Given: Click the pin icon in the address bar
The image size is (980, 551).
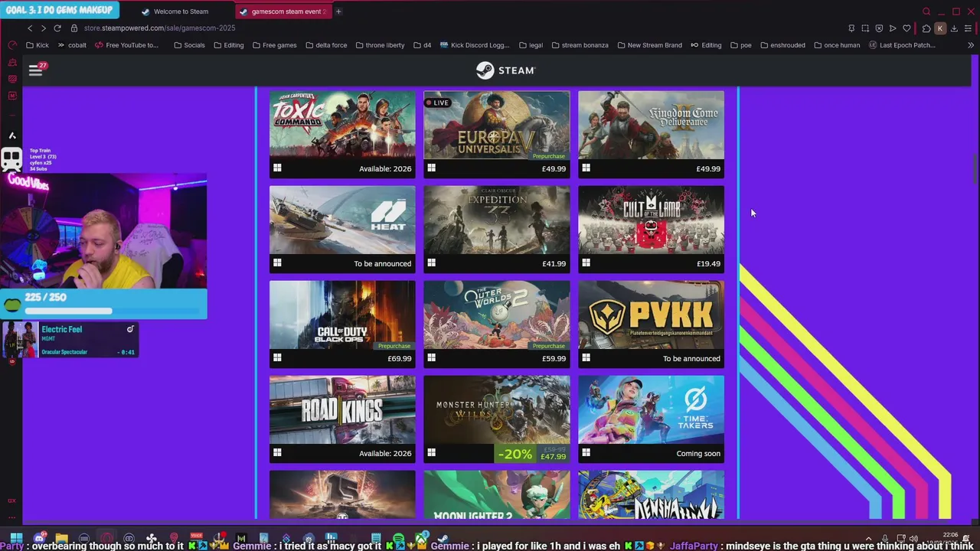Looking at the screenshot, I should pyautogui.click(x=851, y=28).
